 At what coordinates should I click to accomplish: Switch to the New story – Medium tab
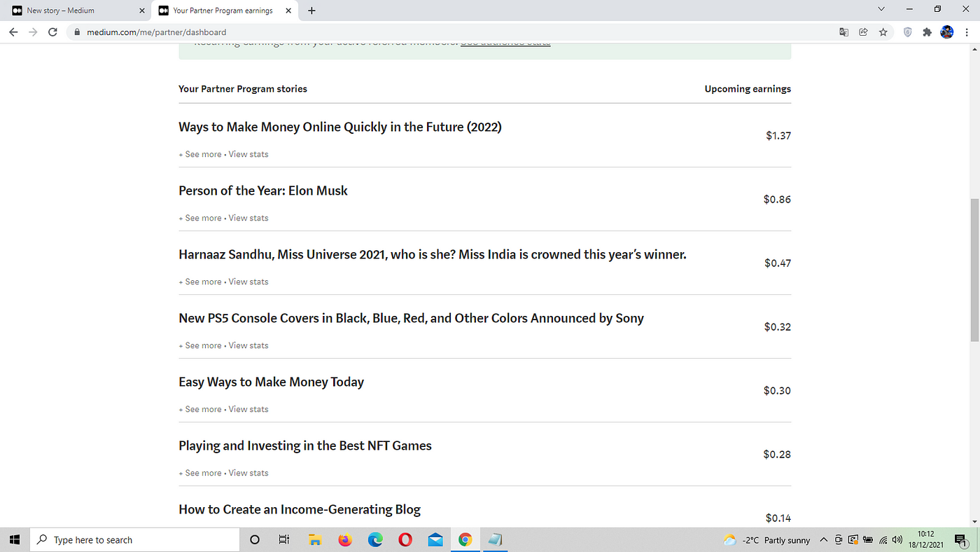point(77,11)
